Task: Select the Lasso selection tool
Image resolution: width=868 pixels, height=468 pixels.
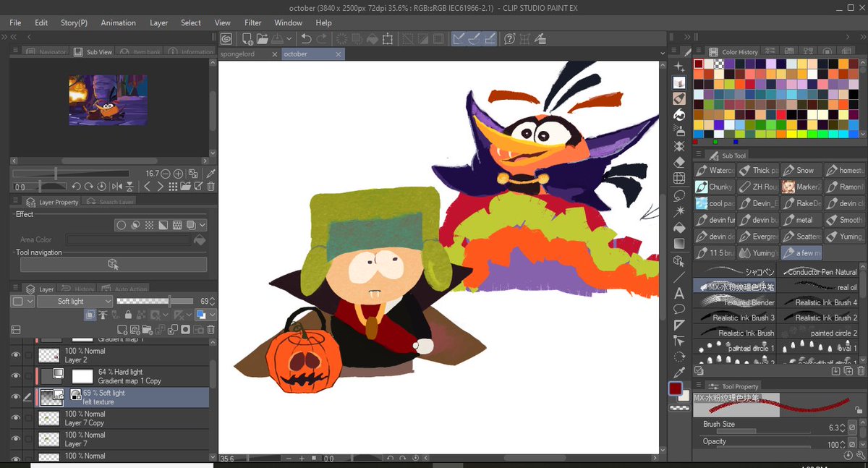Action: [679, 195]
